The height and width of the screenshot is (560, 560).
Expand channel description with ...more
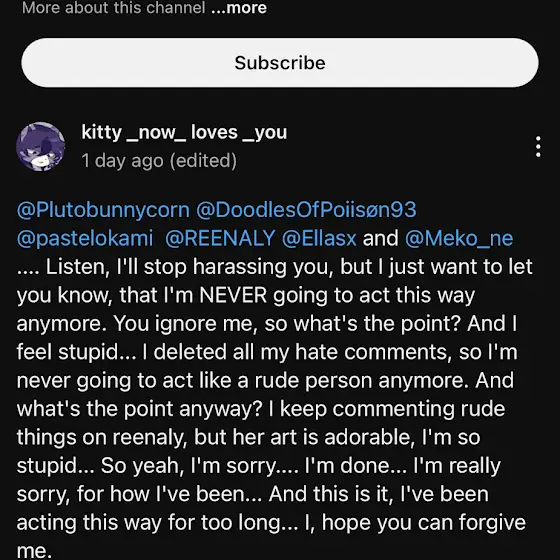click(239, 8)
